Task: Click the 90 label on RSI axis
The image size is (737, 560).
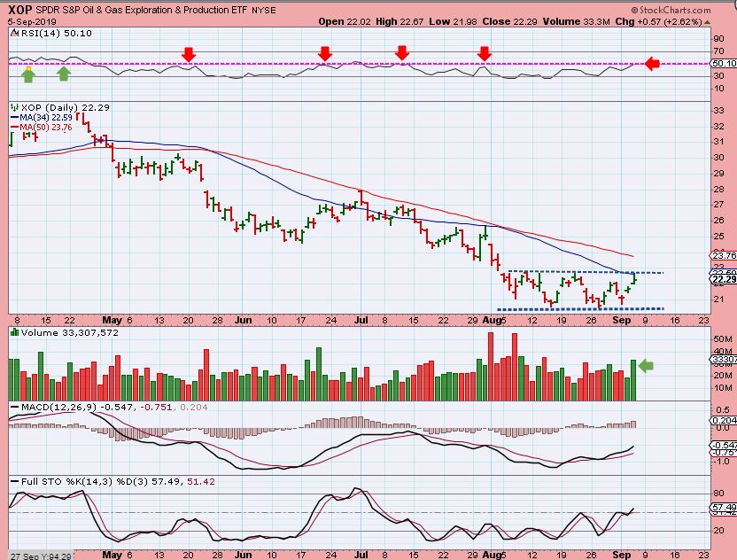Action: pos(718,39)
